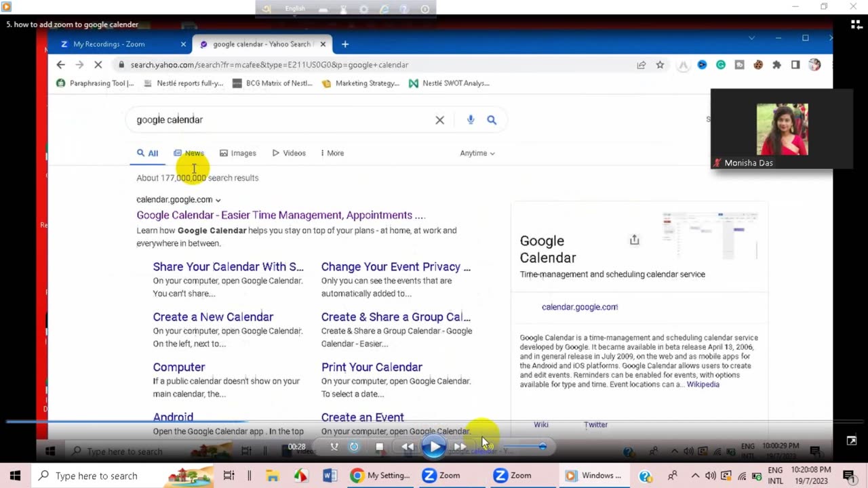This screenshot has height=488, width=868.
Task: Adjust the media player volume slider
Action: coord(524,446)
